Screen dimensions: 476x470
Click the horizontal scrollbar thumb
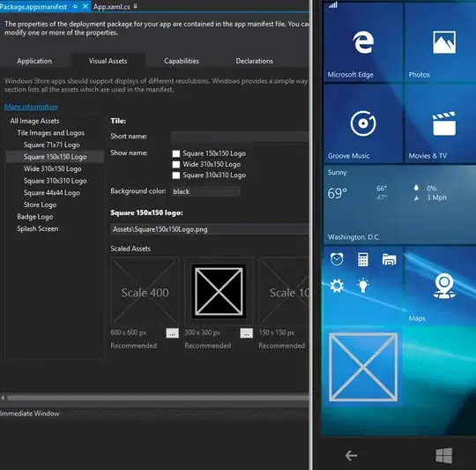(x=158, y=398)
